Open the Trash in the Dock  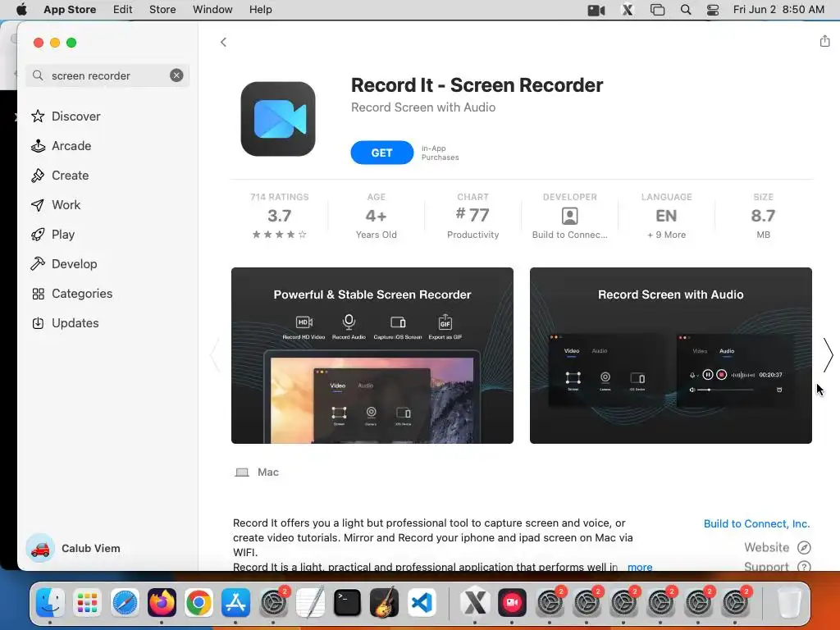[789, 603]
